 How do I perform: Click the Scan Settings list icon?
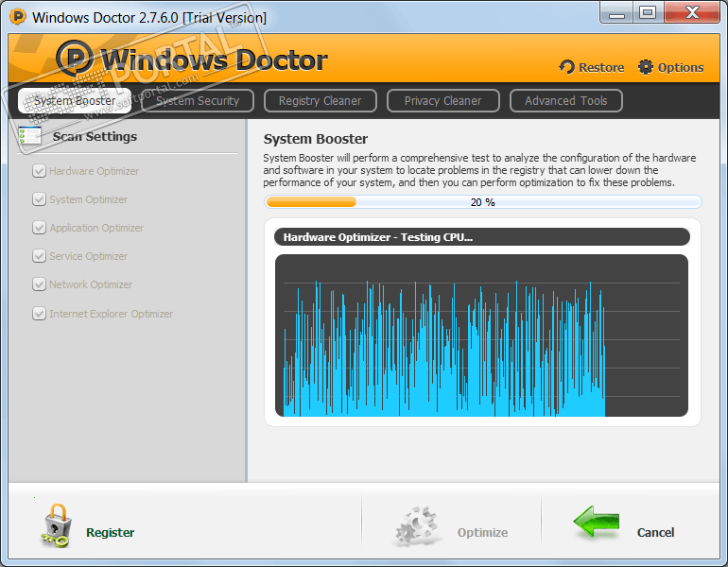[30, 135]
